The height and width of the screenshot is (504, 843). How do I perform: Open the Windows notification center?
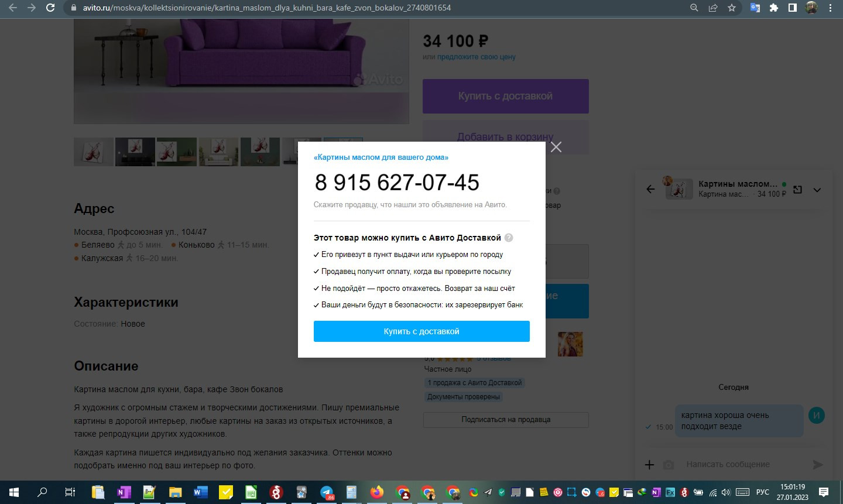point(824,492)
